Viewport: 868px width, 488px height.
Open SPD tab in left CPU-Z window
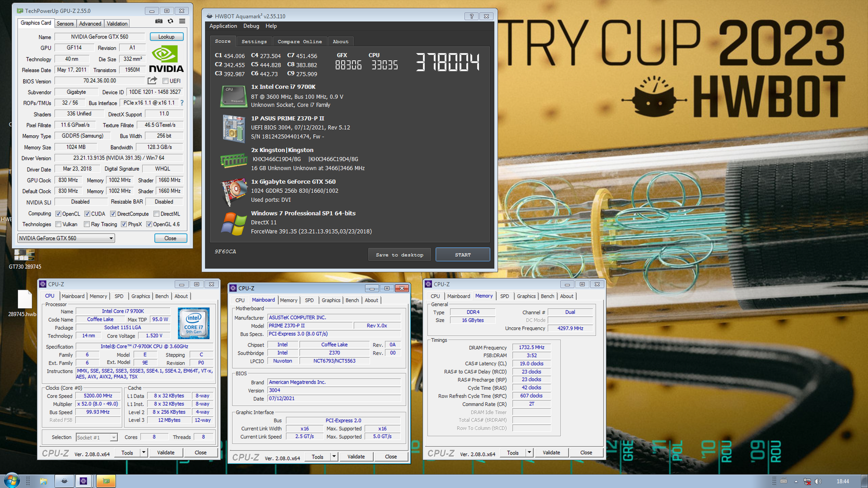(119, 296)
